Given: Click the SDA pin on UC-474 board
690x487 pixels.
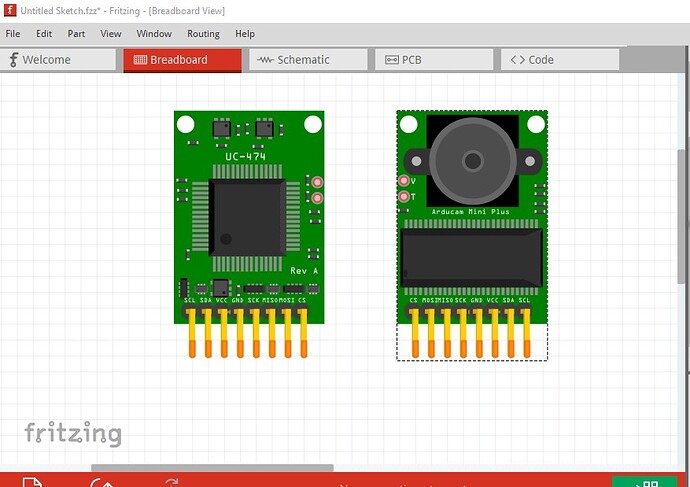Looking at the screenshot, I should (207, 333).
